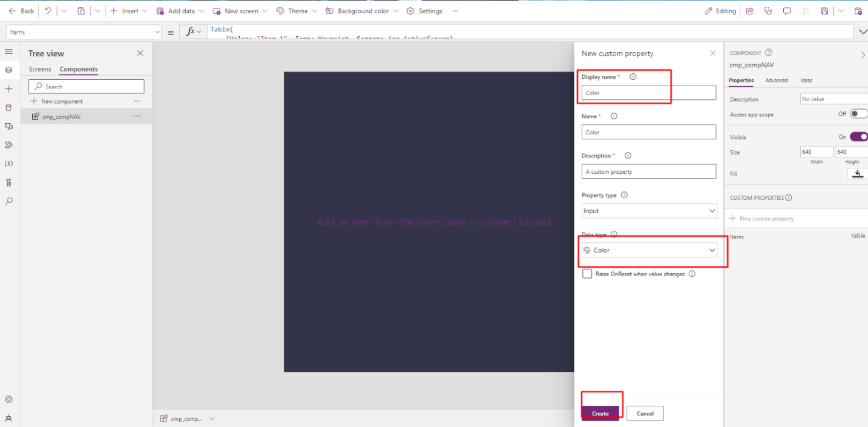Screen dimensions: 868x427
Task: Check Raise OnReset when value changes
Action: pos(587,273)
